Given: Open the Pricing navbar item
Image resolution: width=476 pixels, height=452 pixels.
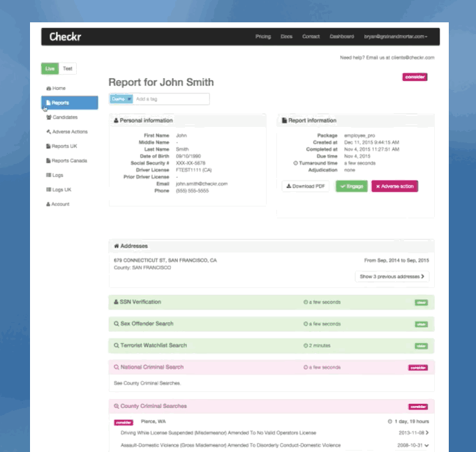Looking at the screenshot, I should point(263,36).
